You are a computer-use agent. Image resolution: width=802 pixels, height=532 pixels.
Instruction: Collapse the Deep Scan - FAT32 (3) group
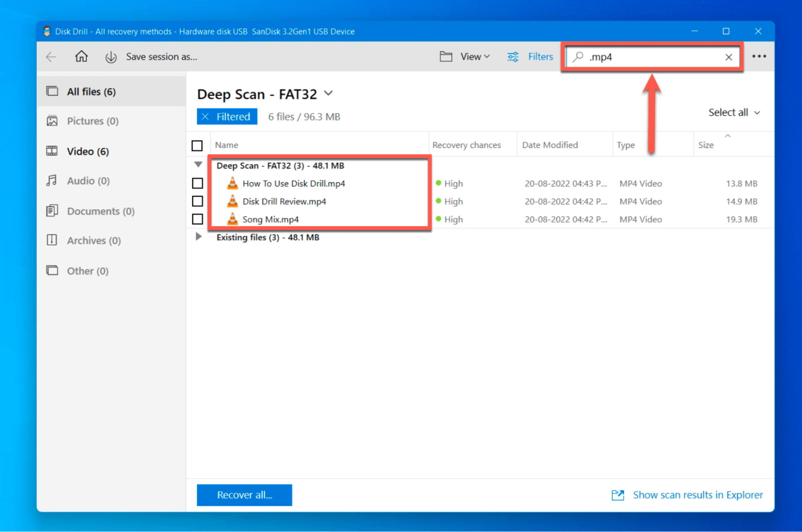coord(198,165)
